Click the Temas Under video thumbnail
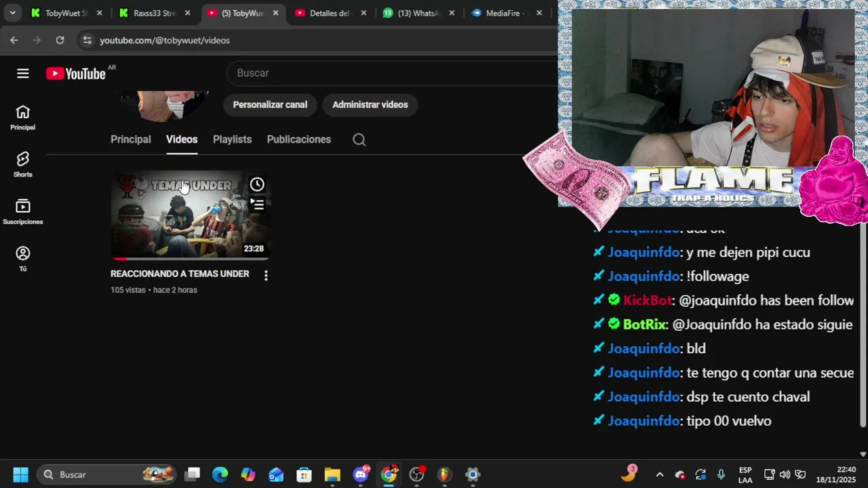 tap(191, 216)
